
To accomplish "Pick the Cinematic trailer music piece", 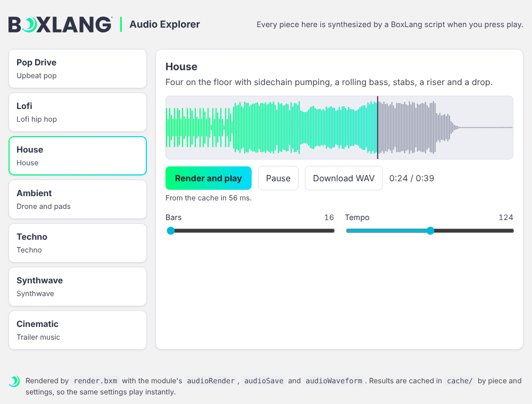I will (x=78, y=330).
